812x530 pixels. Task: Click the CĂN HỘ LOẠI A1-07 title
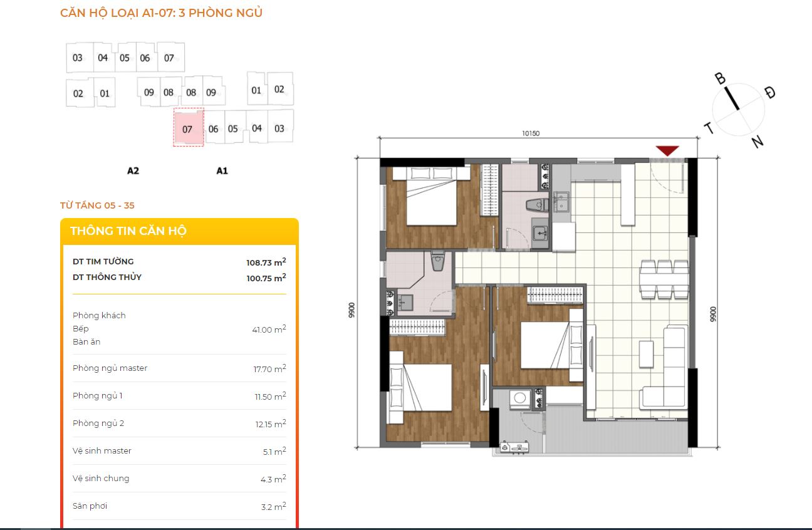161,13
